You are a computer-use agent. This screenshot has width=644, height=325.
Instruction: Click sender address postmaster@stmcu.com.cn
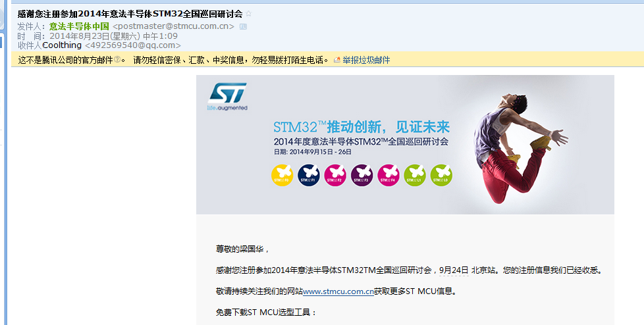tap(173, 26)
